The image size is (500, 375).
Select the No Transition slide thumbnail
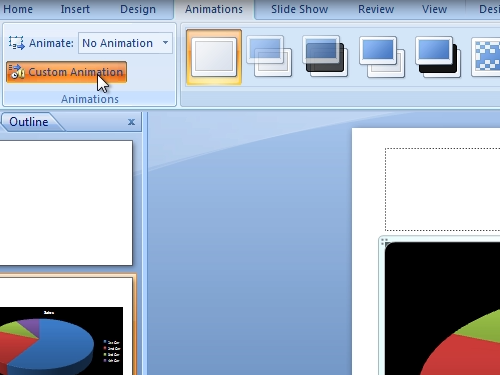point(214,57)
